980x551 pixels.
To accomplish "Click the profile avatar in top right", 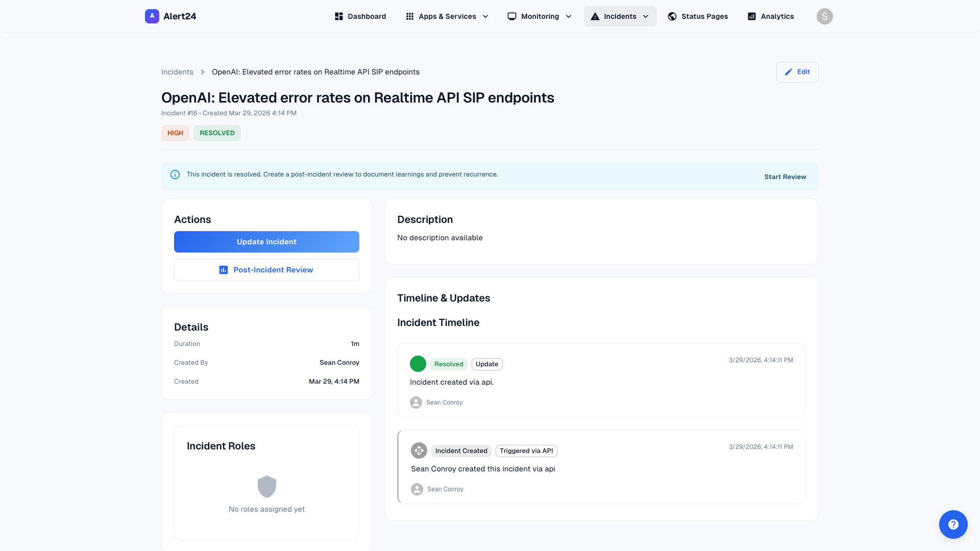I will [x=825, y=16].
